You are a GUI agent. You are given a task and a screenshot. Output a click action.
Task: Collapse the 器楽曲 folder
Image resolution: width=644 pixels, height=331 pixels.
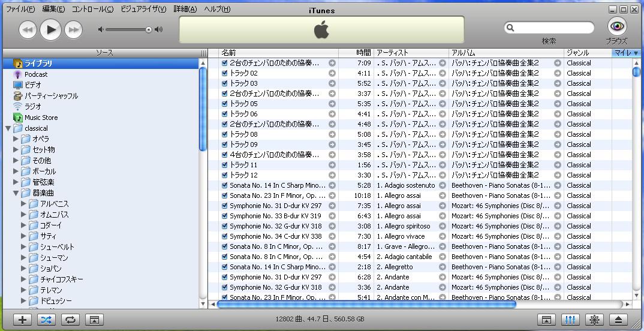point(16,193)
